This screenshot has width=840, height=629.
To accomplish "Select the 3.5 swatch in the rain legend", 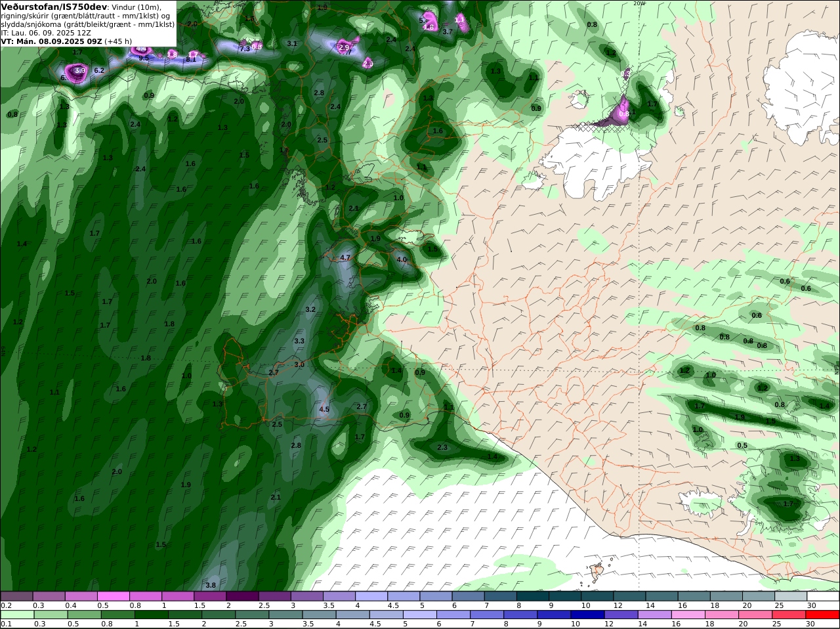I will (x=318, y=615).
